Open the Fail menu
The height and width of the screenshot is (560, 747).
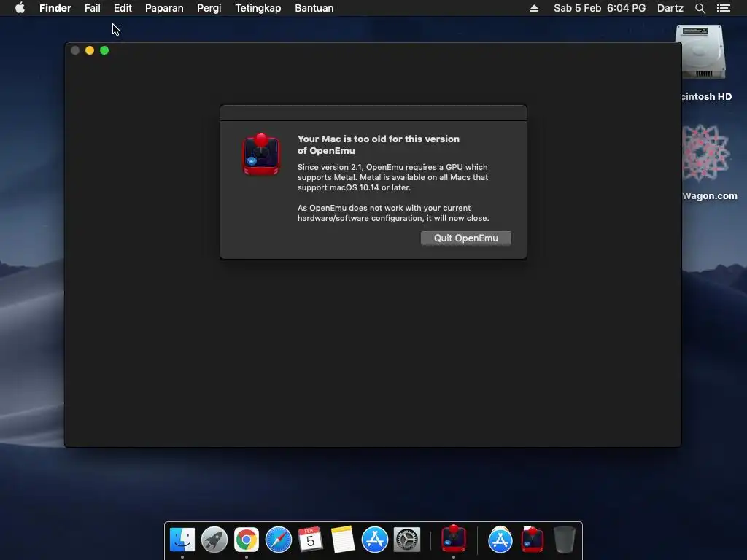click(x=93, y=8)
